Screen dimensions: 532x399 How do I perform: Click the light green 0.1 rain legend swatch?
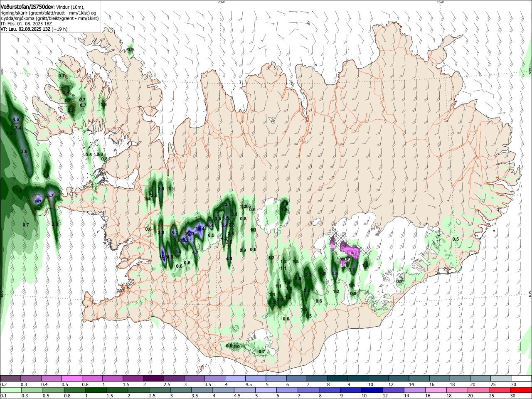(x=11, y=390)
